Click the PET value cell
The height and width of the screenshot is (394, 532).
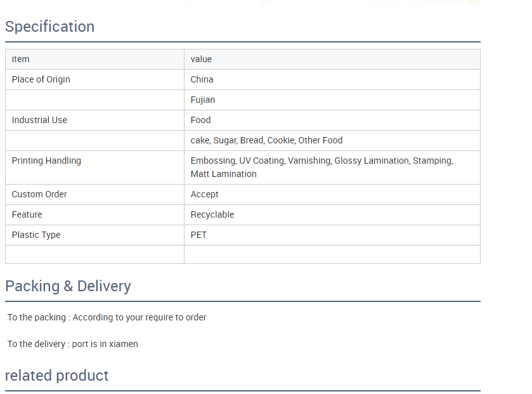198,235
